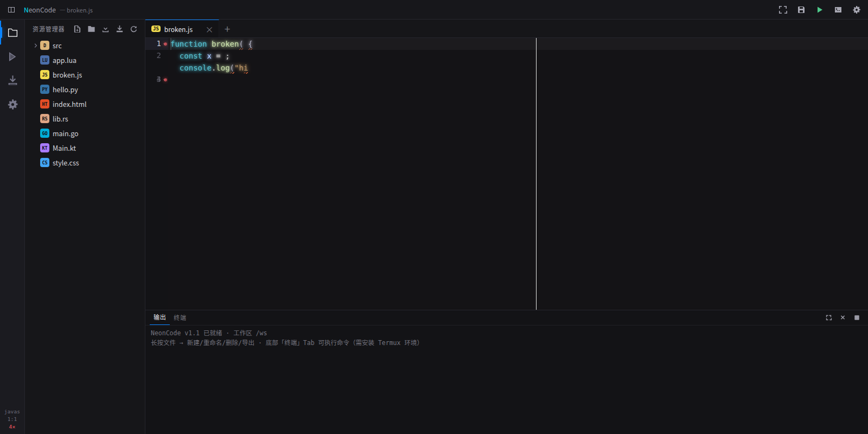Click the 资源管理器 explorer header label

pyautogui.click(x=48, y=29)
